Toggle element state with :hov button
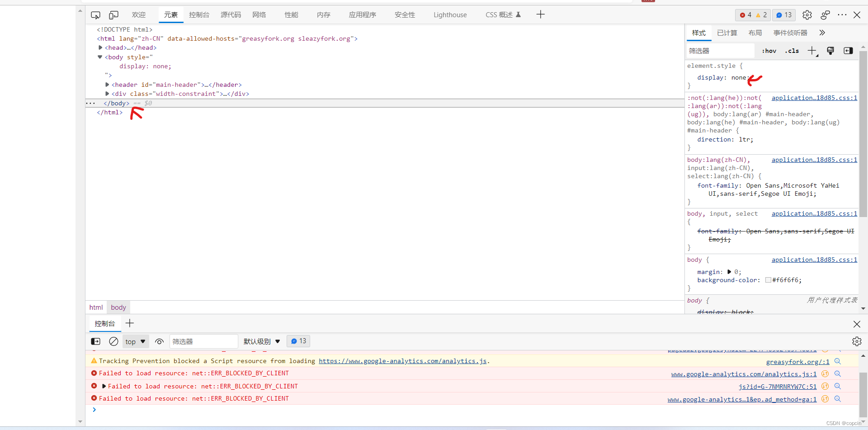868x430 pixels. pos(769,51)
